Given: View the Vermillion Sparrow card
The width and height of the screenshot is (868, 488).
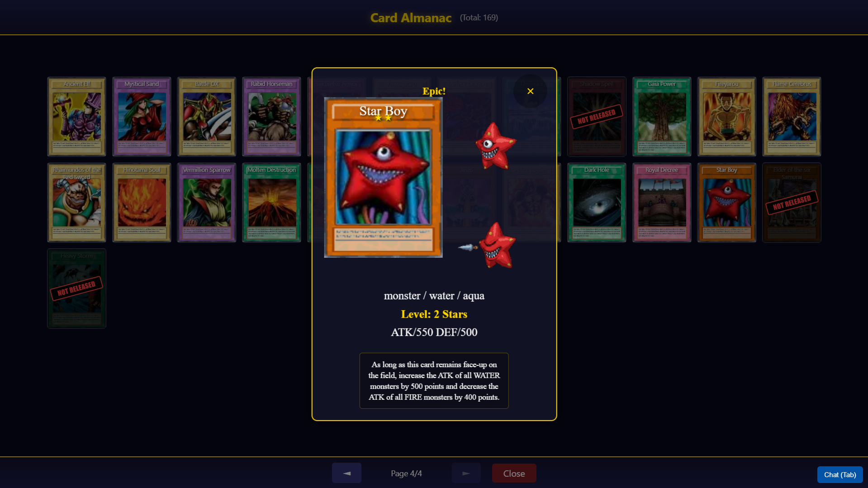Looking at the screenshot, I should coord(207,203).
